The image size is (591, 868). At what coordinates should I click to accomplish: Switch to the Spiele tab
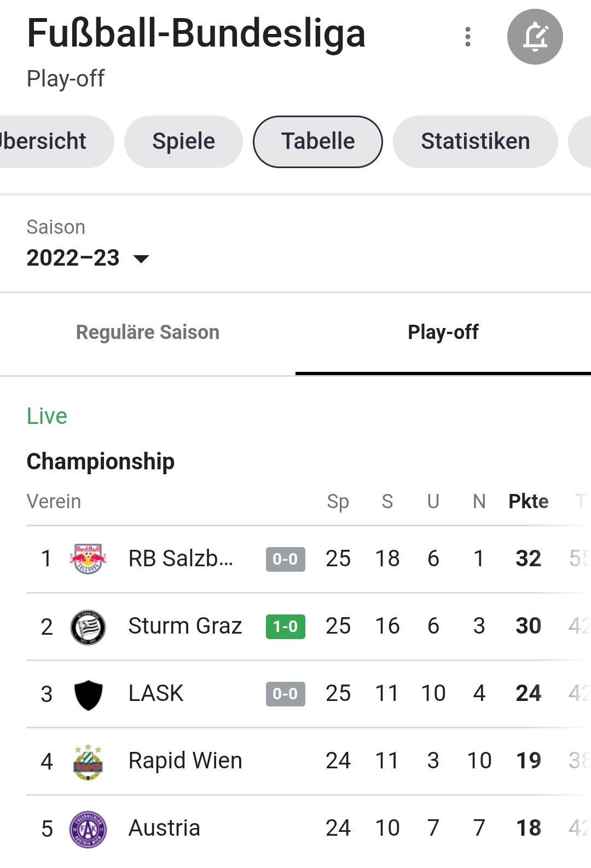tap(183, 141)
